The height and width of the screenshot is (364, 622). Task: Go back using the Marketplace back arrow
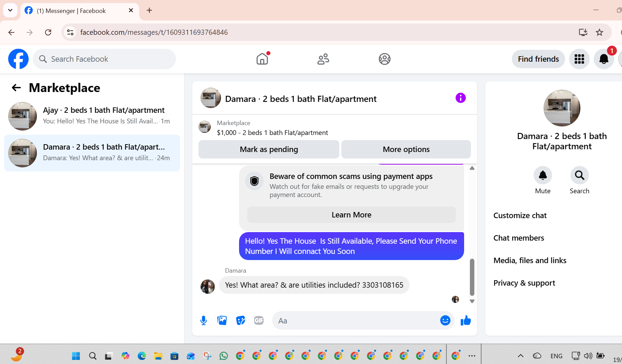point(16,88)
